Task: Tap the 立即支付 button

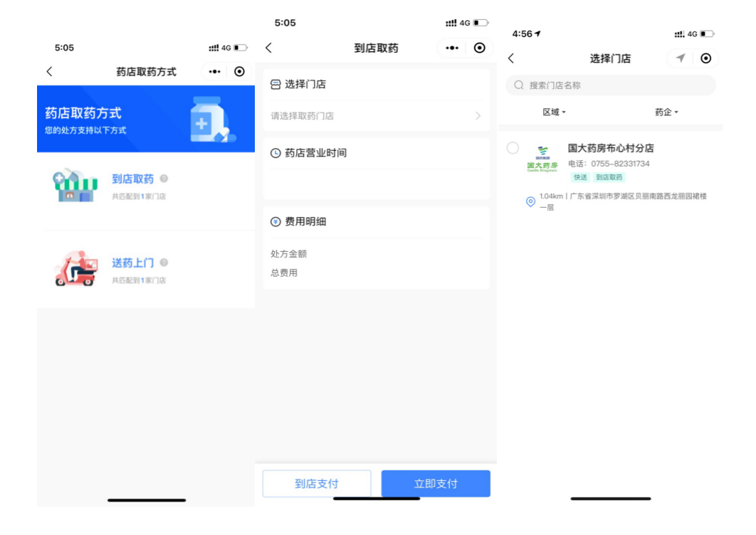Action: [x=436, y=484]
